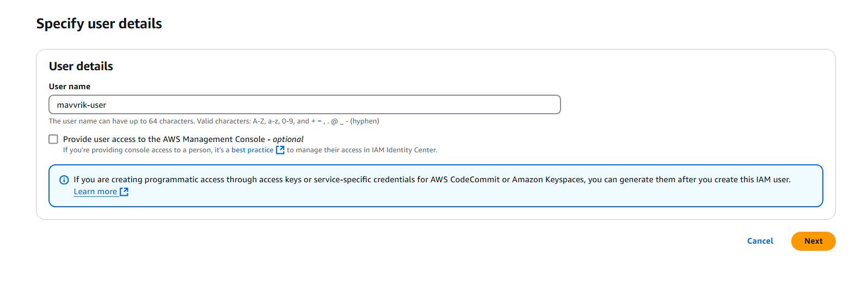Click external-link icon beside "best practice"
Screen dimensions: 868x303
280,150
